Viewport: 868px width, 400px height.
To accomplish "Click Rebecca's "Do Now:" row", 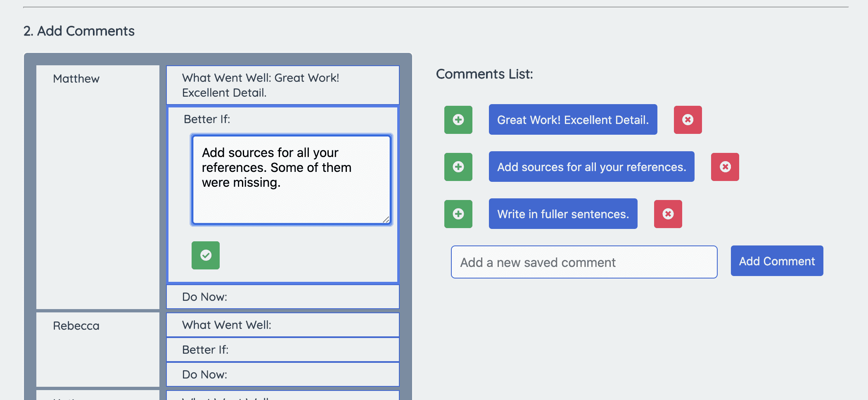I will [282, 374].
